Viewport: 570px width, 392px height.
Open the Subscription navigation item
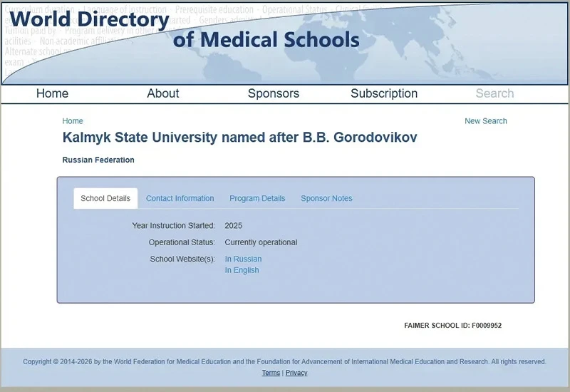coord(384,93)
